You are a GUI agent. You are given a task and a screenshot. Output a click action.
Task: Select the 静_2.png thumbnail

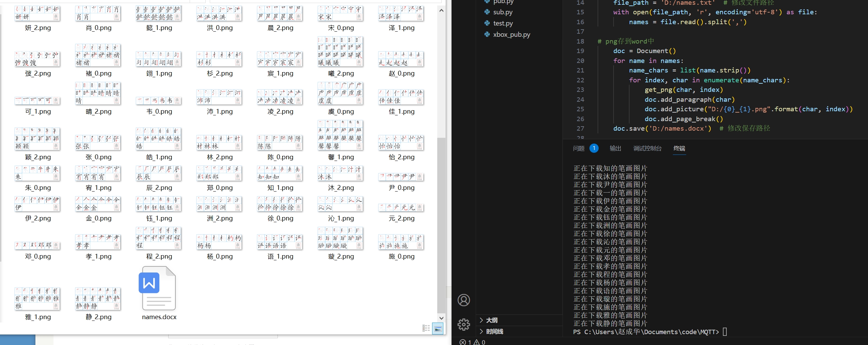[x=98, y=299]
